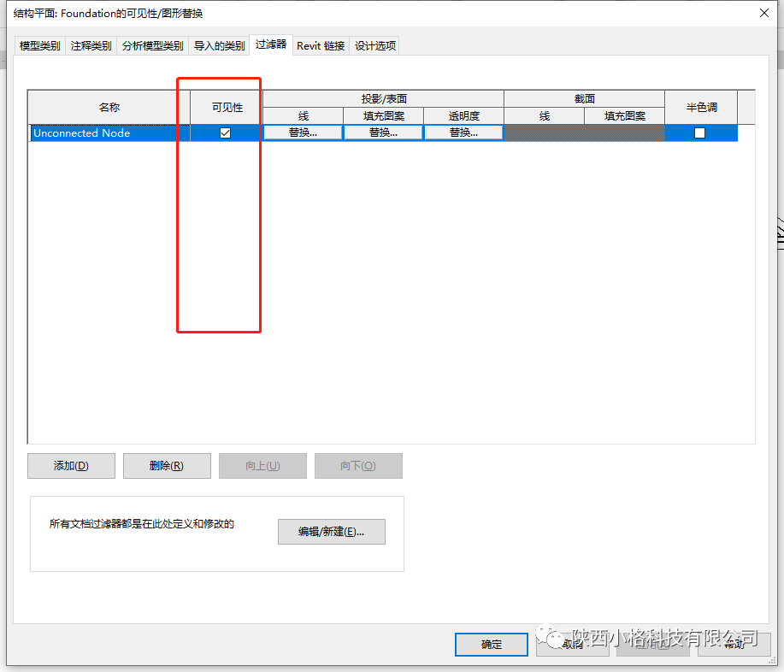This screenshot has width=784, height=672.
Task: Switch to the 设计选项 tab
Action: [374, 45]
